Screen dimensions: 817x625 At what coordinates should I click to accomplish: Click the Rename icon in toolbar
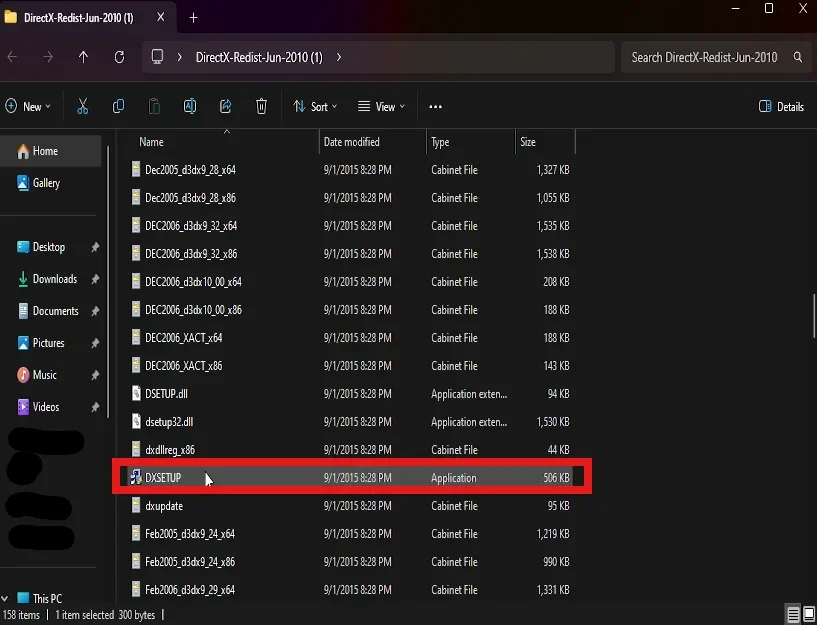(190, 107)
